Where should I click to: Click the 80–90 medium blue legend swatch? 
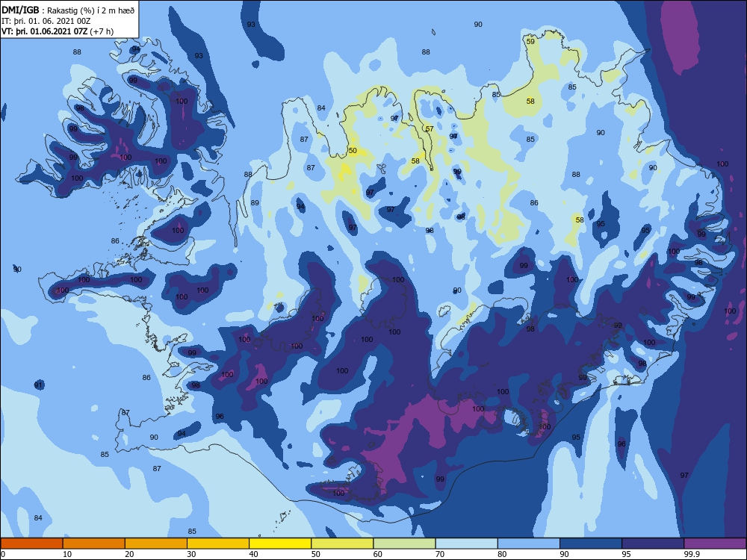529,544
